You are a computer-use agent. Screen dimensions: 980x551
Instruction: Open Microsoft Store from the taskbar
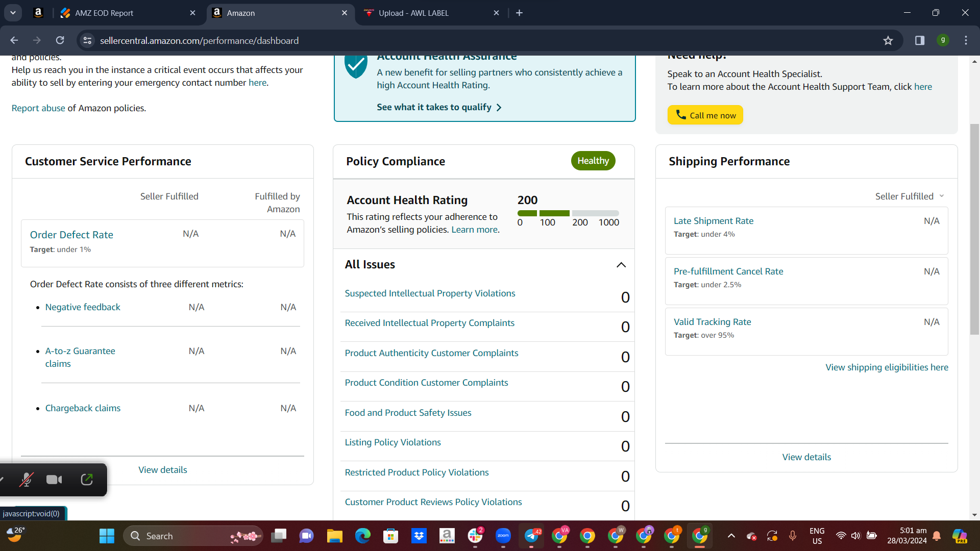(391, 536)
